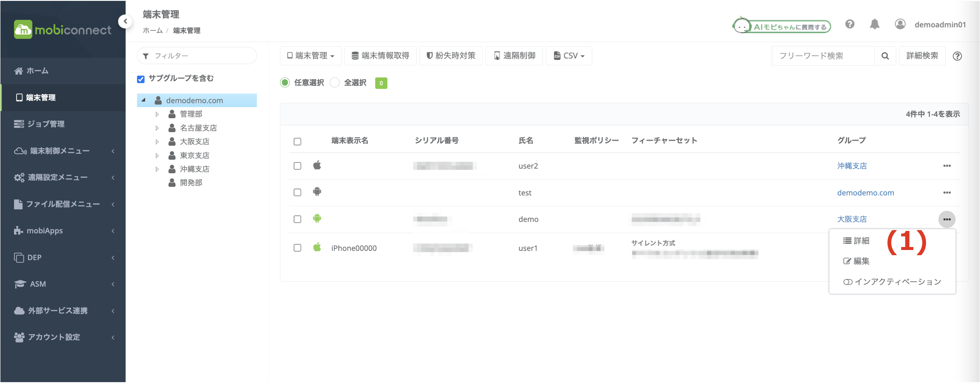Image resolution: width=980 pixels, height=383 pixels.
Task: Click the 遠隔制御 button
Action: 514,56
